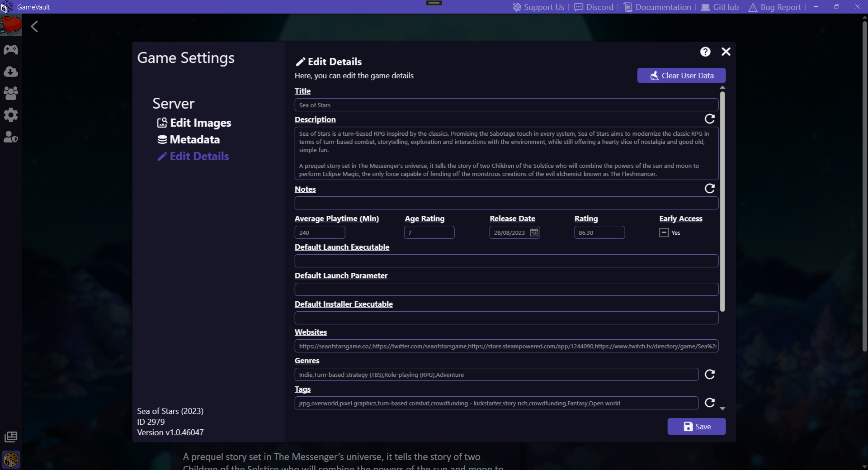Open the Discord link
868x470 pixels.
pyautogui.click(x=594, y=7)
